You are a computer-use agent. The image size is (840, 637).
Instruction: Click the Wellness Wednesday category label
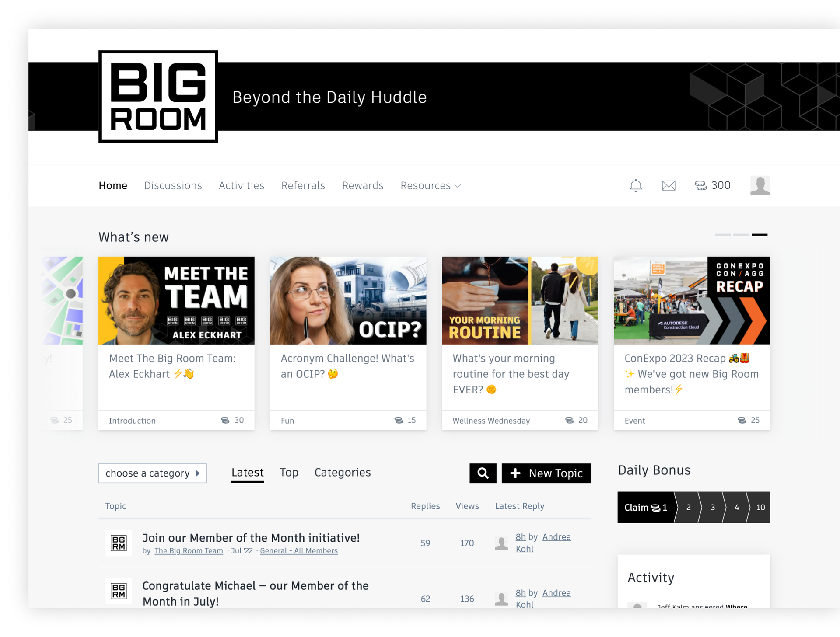(491, 421)
